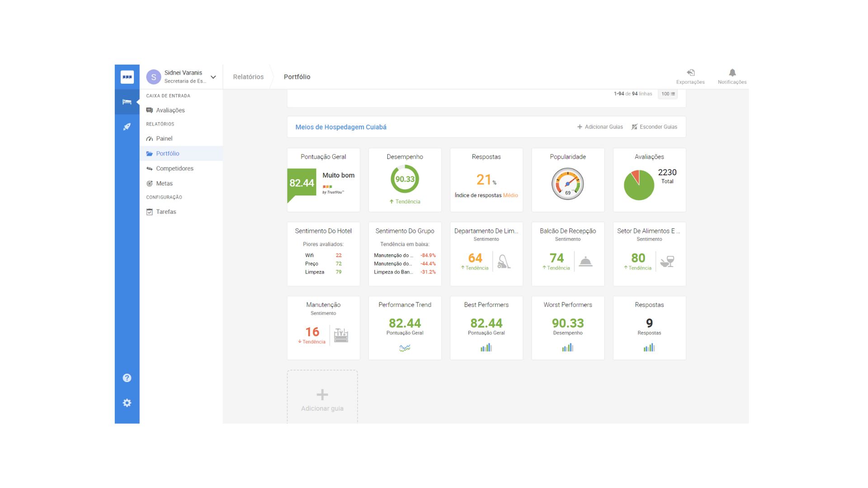Click the Manutenção score 16
868x488 pixels.
click(312, 332)
